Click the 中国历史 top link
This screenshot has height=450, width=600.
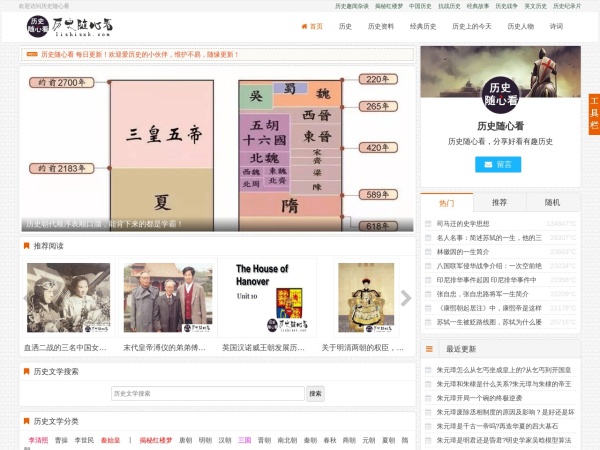click(420, 6)
